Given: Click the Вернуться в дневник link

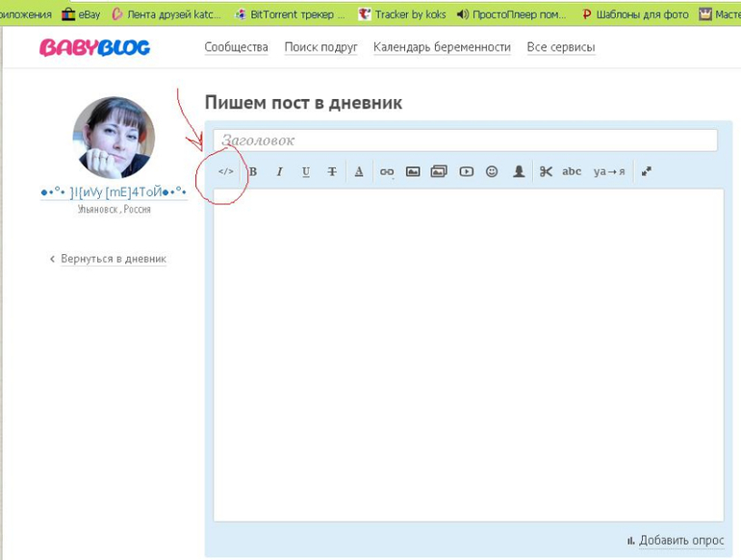Looking at the screenshot, I should tap(114, 259).
